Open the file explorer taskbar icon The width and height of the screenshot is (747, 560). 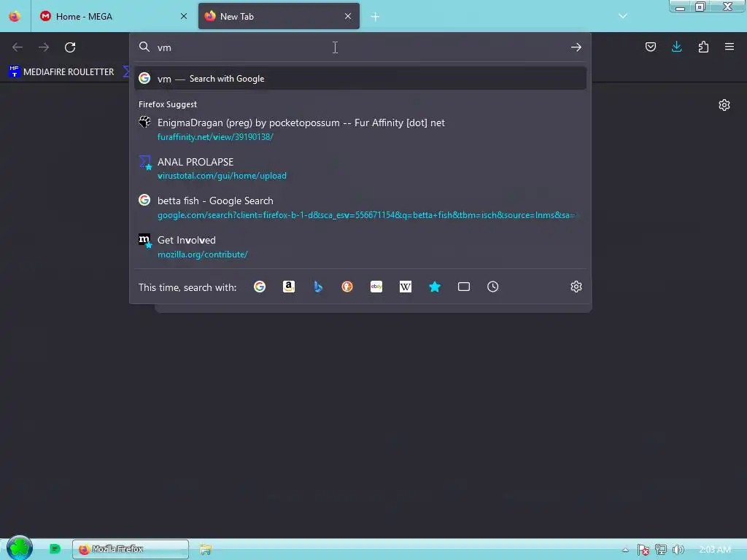205,550
